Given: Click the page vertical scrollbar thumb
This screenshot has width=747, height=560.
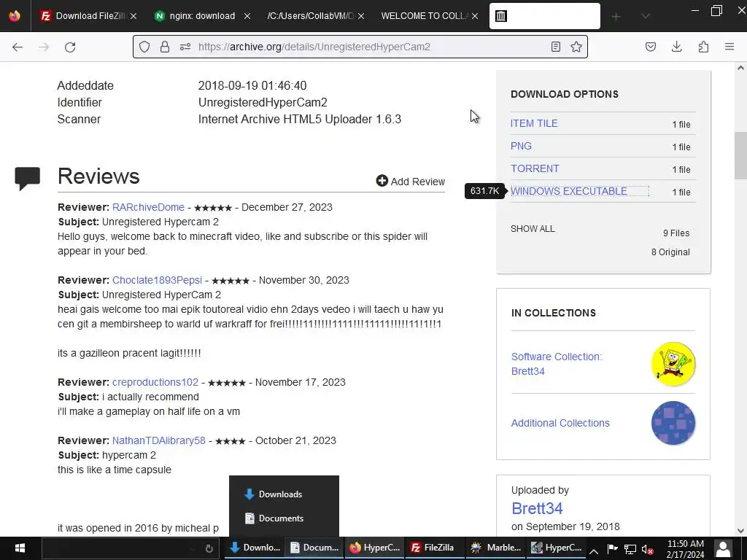Looking at the screenshot, I should 741,155.
